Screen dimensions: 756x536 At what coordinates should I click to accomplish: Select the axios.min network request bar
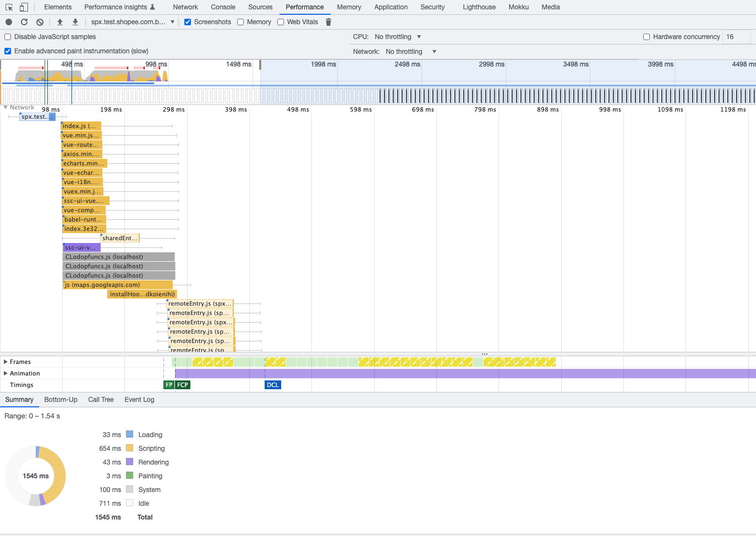point(81,154)
